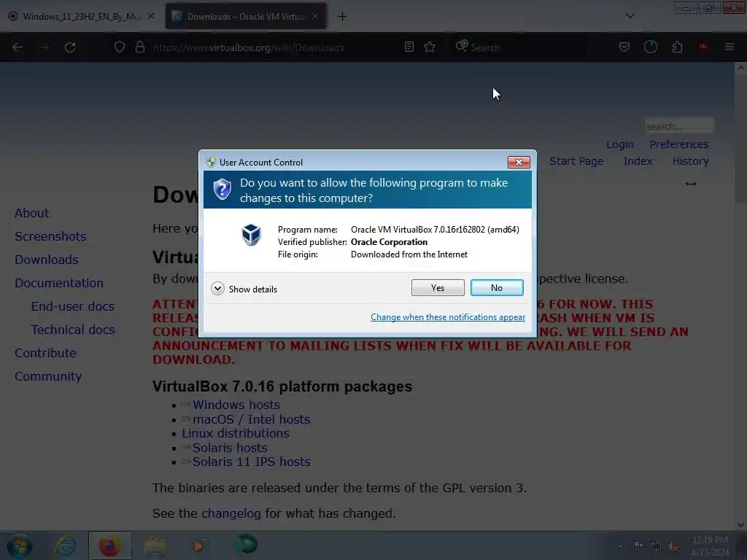Open Technical docs sidebar link
747x560 pixels.
click(x=73, y=330)
